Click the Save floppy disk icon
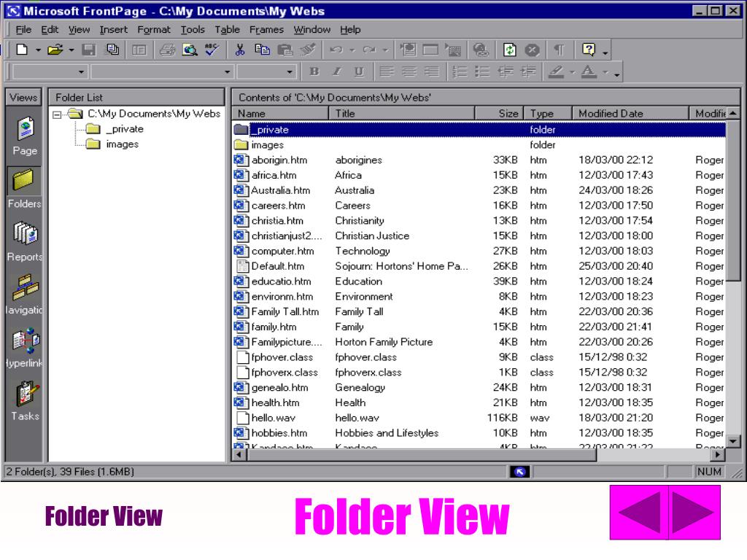 pos(88,50)
